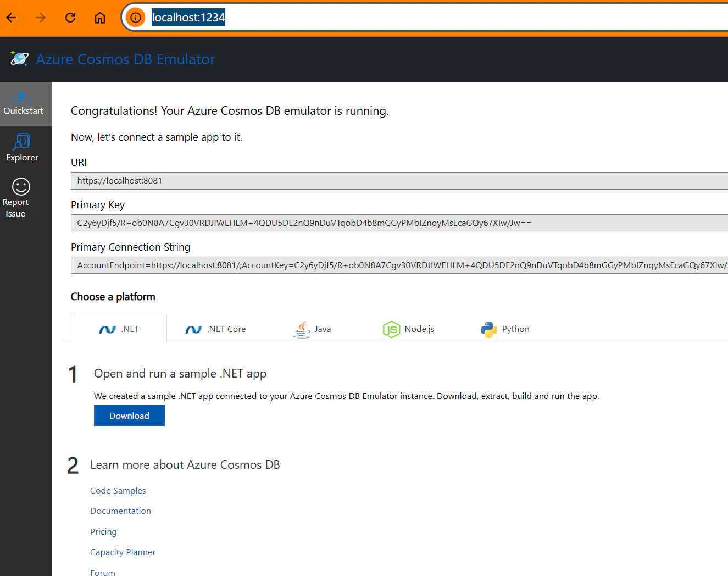
Task: Open the Quickstart sidebar item
Action: (26, 104)
